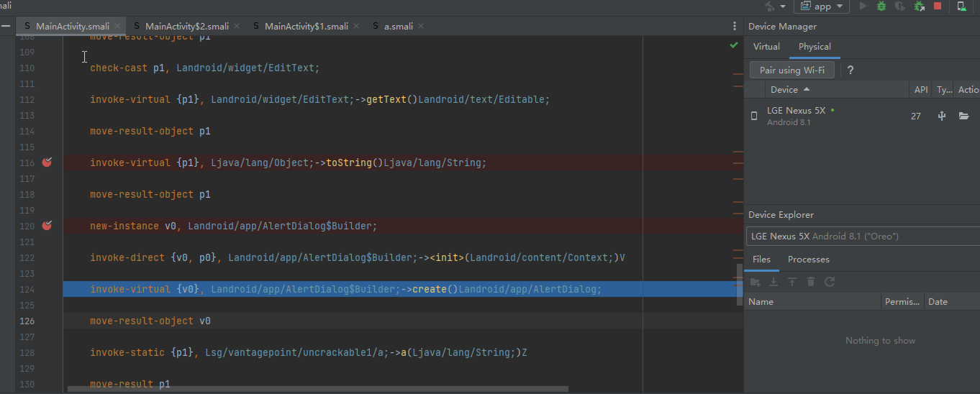The width and height of the screenshot is (980, 394).
Task: Switch to the Virtual devices tab
Action: 766,47
